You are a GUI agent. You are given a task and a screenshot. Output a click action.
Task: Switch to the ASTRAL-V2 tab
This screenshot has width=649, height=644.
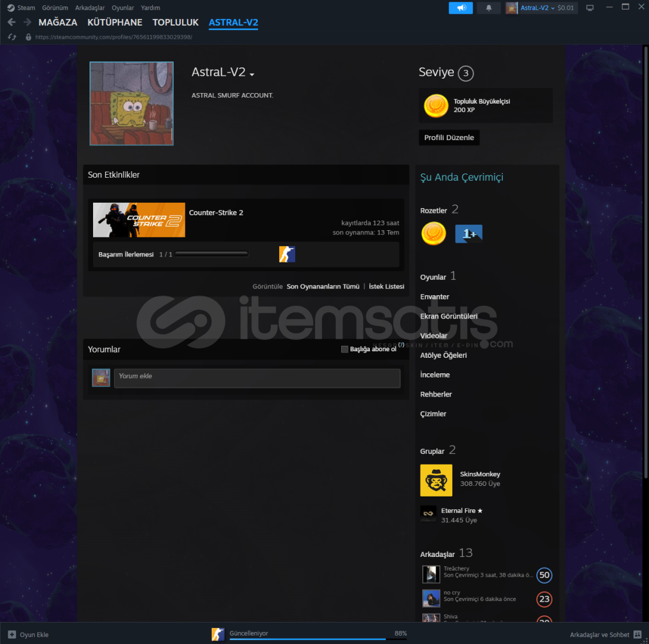tap(233, 22)
